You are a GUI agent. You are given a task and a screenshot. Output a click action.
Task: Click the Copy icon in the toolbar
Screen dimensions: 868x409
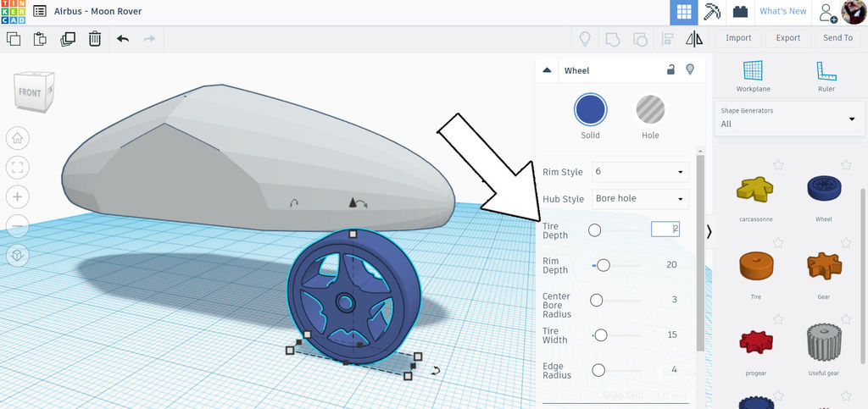click(14, 39)
